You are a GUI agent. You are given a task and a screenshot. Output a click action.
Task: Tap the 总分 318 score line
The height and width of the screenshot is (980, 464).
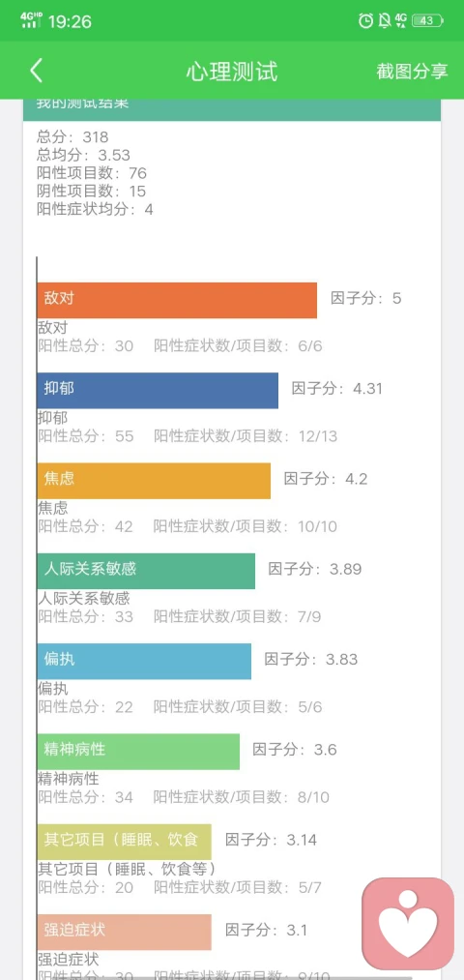click(72, 136)
